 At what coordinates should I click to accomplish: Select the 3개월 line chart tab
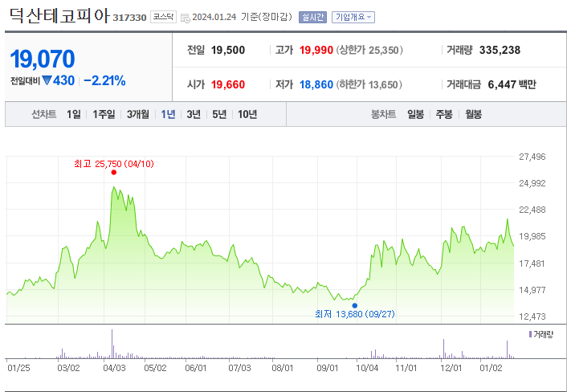click(138, 114)
